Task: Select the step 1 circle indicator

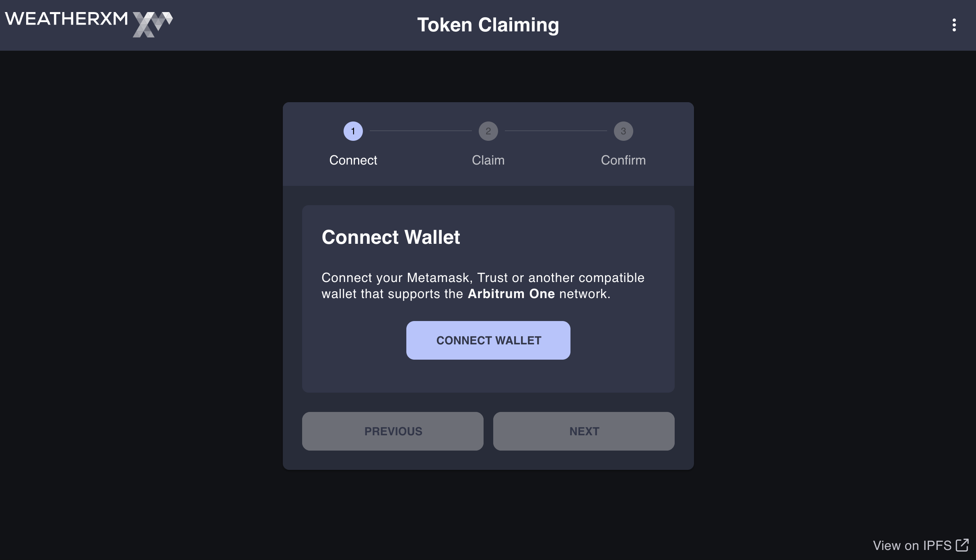Action: pyautogui.click(x=353, y=131)
